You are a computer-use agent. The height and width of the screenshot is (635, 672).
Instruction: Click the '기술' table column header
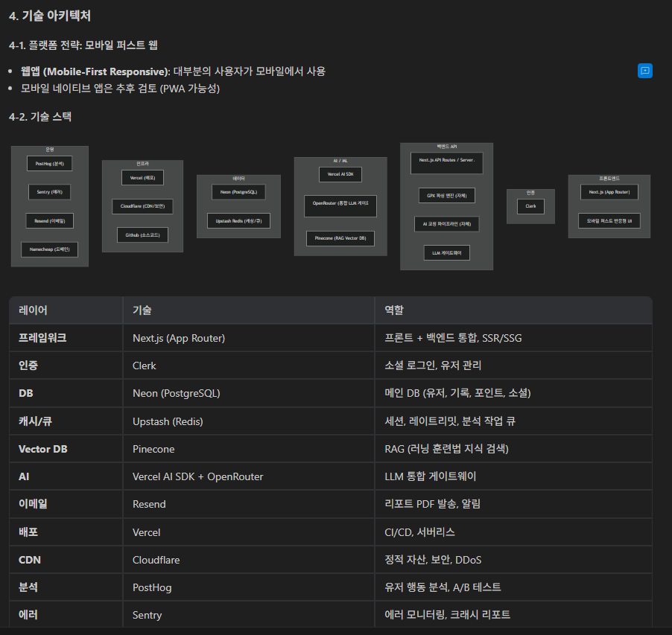pyautogui.click(x=249, y=310)
